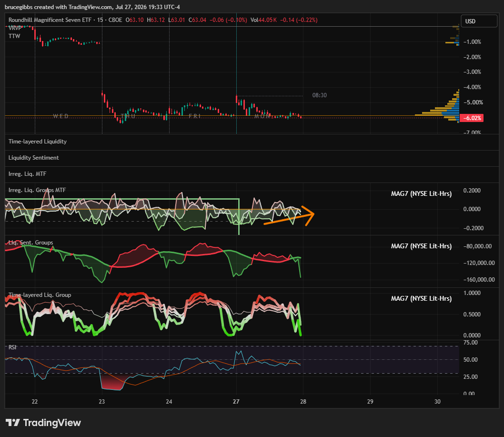The width and height of the screenshot is (504, 437).
Task: Click date 30 on the time axis
Action: 437,401
